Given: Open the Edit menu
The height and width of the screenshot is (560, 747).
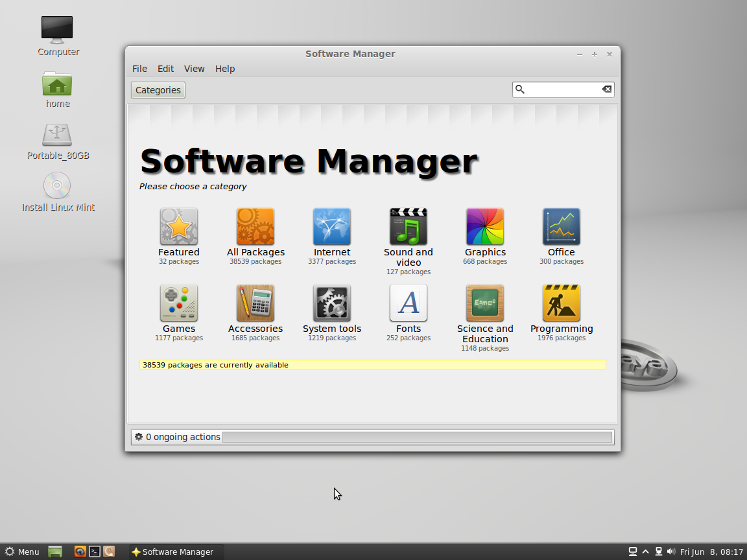Looking at the screenshot, I should 166,69.
